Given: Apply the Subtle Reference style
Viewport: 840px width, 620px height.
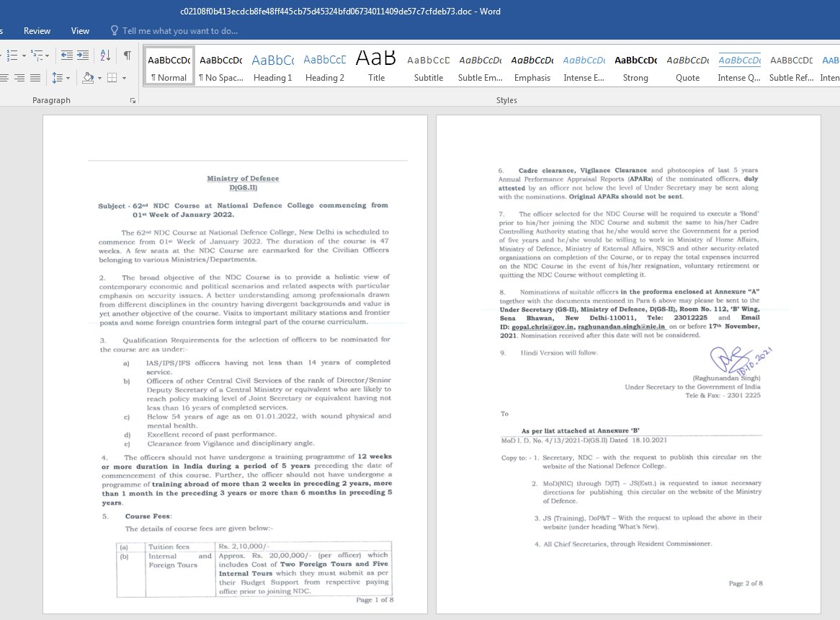Looking at the screenshot, I should (x=791, y=66).
